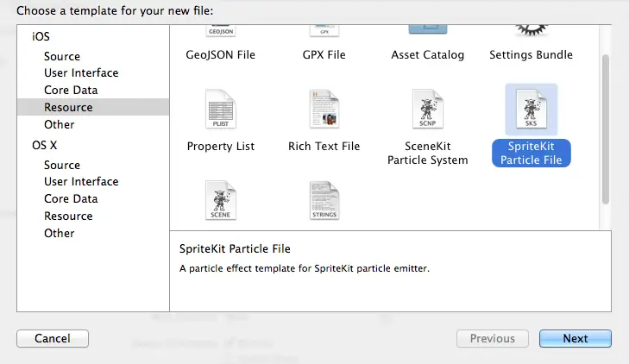
Task: Select Core Data under iOS
Action: pyautogui.click(x=71, y=91)
